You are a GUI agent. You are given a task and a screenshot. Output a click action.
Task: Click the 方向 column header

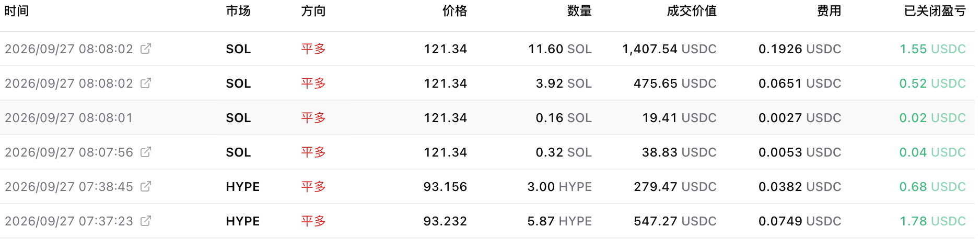click(313, 11)
